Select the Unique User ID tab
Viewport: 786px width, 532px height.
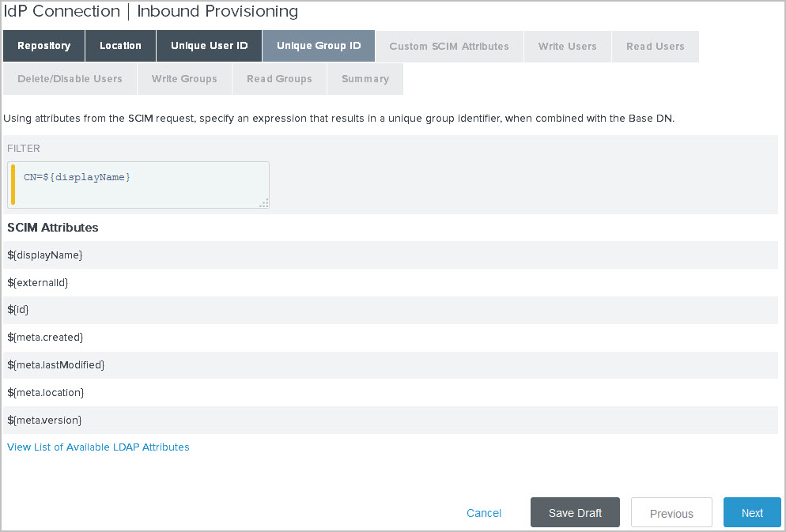coord(208,45)
